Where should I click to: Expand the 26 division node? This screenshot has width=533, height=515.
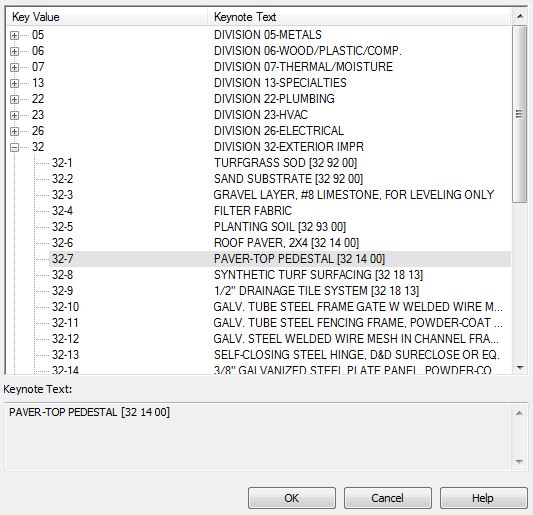[14, 131]
